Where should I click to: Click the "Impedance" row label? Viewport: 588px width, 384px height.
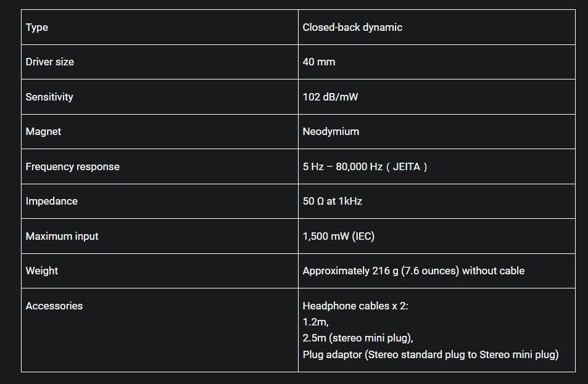click(52, 201)
